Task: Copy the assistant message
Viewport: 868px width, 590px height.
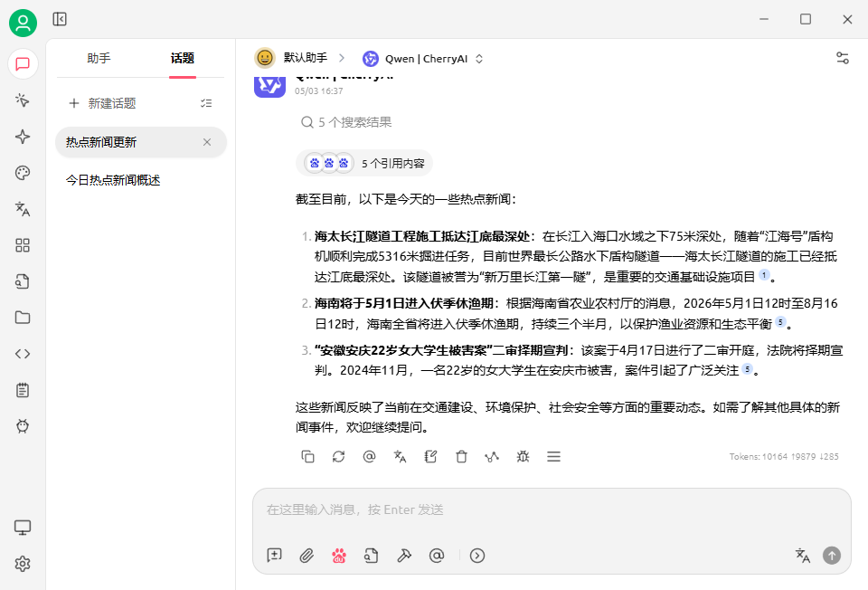Action: (x=307, y=456)
